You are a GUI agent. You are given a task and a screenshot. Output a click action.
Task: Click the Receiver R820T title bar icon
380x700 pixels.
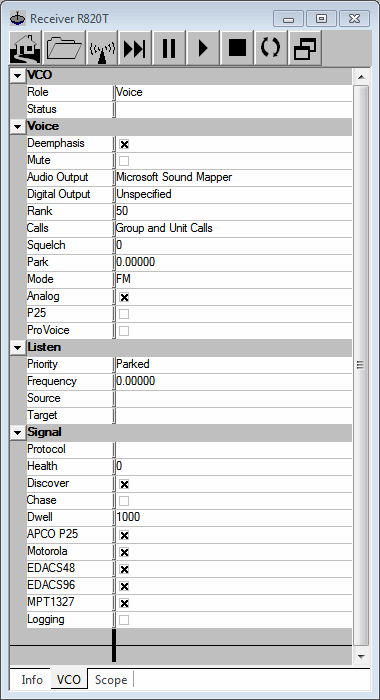18,19
